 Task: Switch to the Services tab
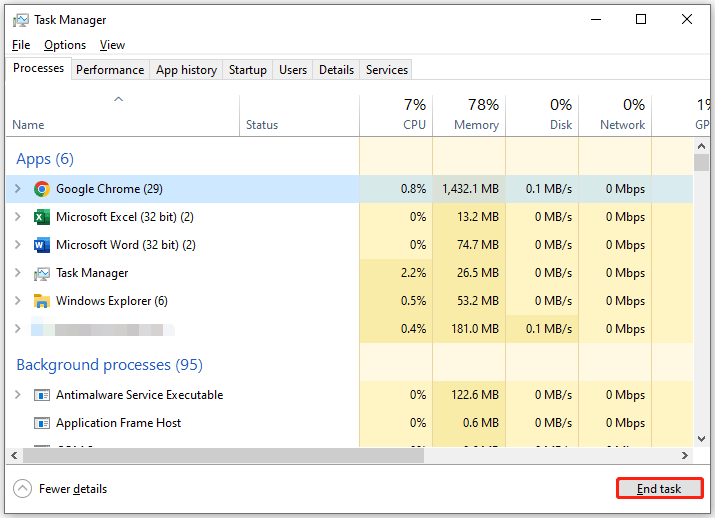[386, 70]
